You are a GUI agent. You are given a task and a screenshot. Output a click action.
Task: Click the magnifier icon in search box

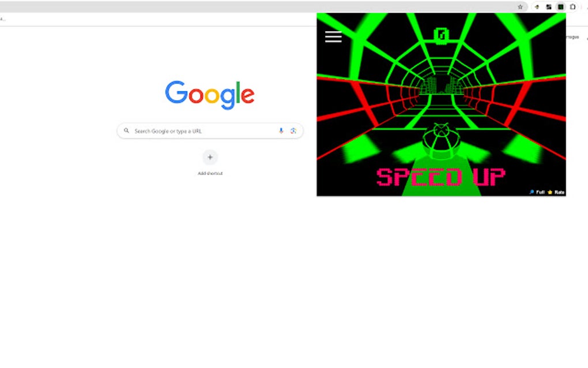126,130
